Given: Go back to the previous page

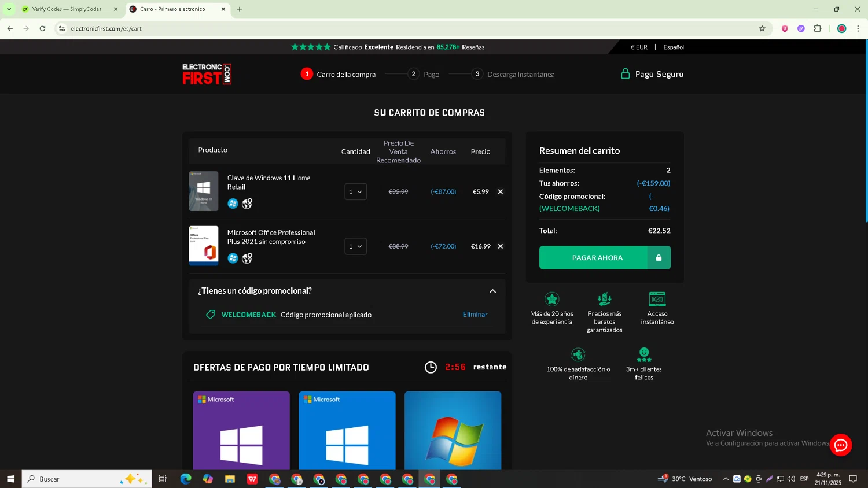Looking at the screenshot, I should click(10, 28).
